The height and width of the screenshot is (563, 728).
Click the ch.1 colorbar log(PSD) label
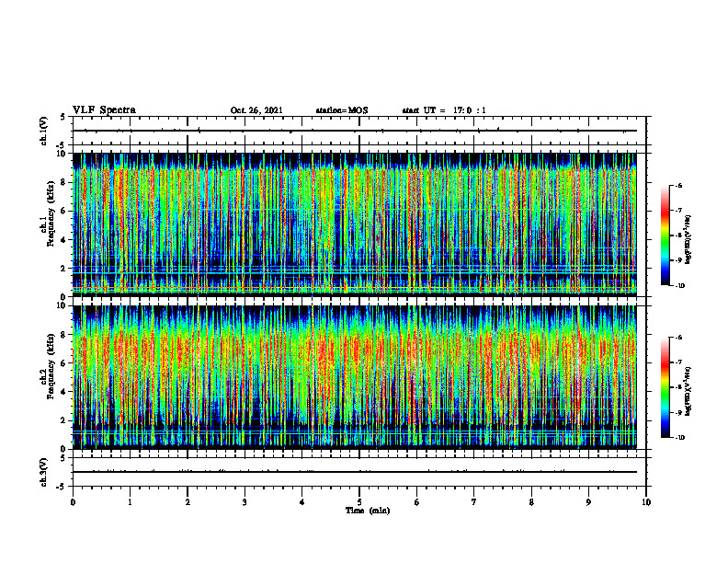tap(688, 240)
